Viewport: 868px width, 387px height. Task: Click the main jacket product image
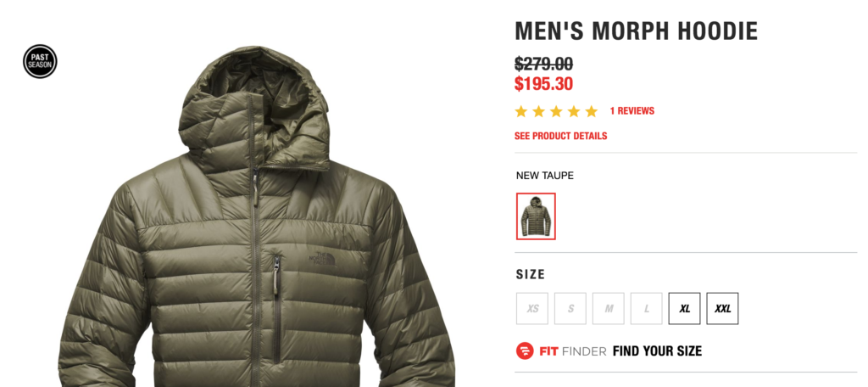tap(256, 216)
